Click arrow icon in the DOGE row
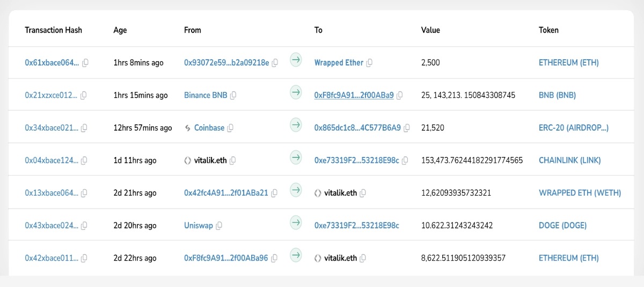The height and width of the screenshot is (287, 644). click(x=296, y=223)
